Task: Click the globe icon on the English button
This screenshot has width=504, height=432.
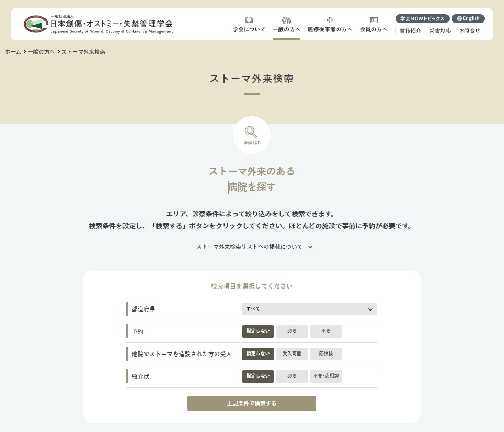Action: tap(459, 18)
